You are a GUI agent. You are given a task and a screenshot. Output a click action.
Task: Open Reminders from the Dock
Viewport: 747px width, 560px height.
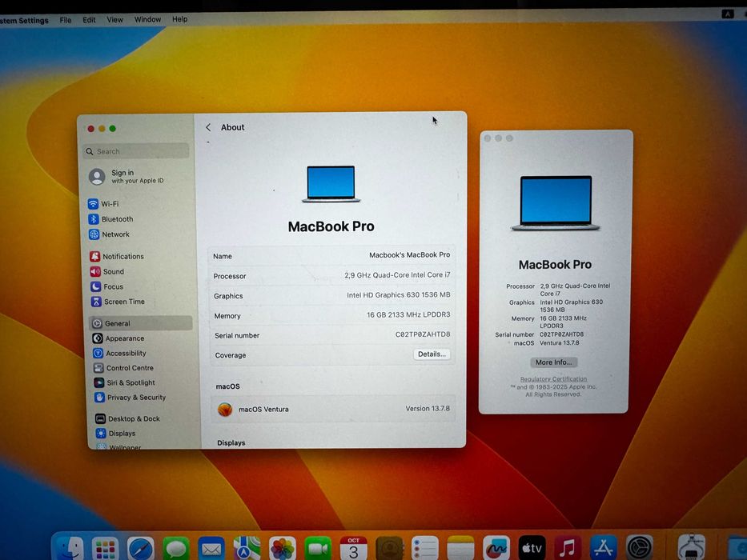425,549
